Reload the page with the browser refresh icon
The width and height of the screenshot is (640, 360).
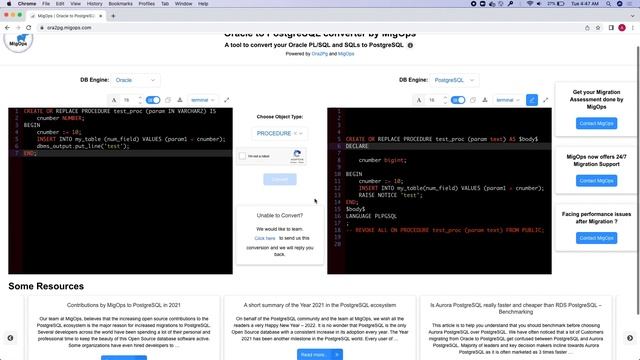point(29,28)
